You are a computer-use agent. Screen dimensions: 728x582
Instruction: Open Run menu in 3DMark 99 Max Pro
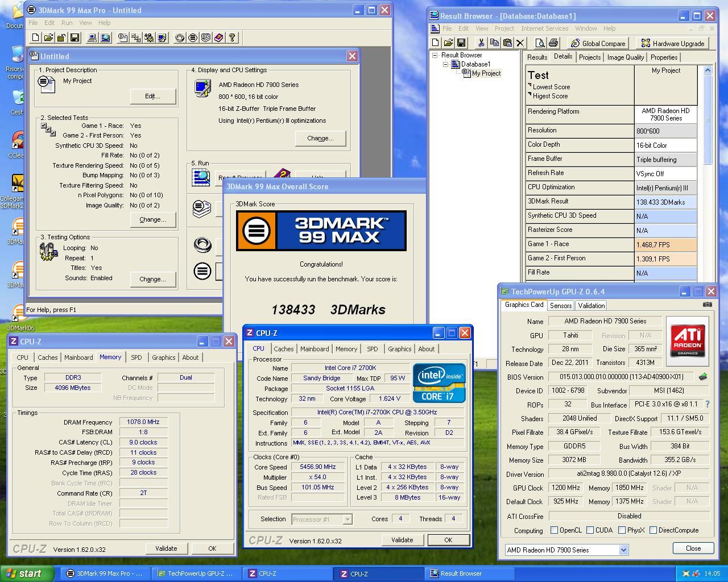point(67,23)
